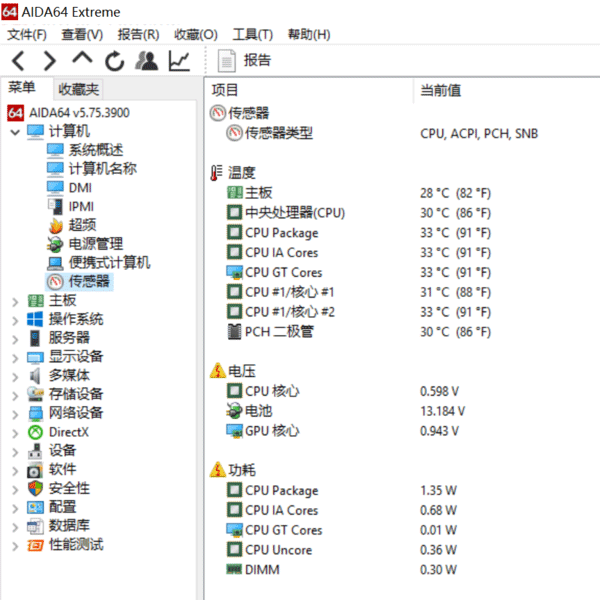Expand the 主板 tree node
The image size is (600, 600).
15,302
